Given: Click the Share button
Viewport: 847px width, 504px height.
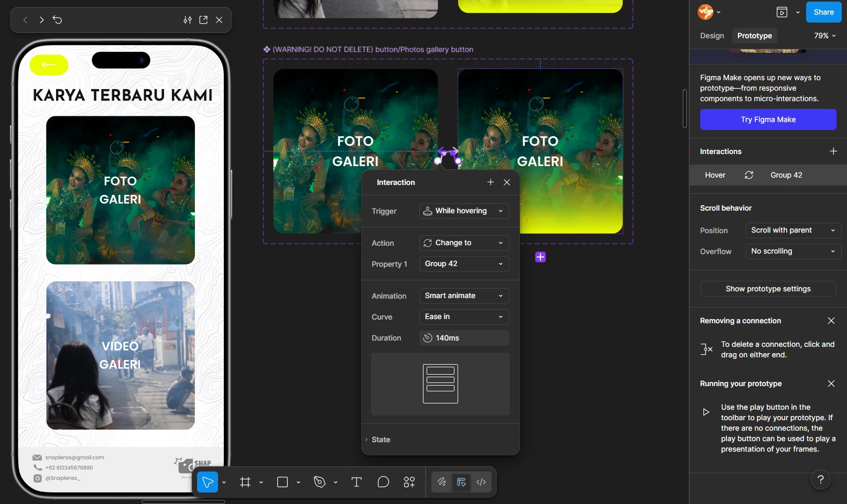Looking at the screenshot, I should [823, 12].
